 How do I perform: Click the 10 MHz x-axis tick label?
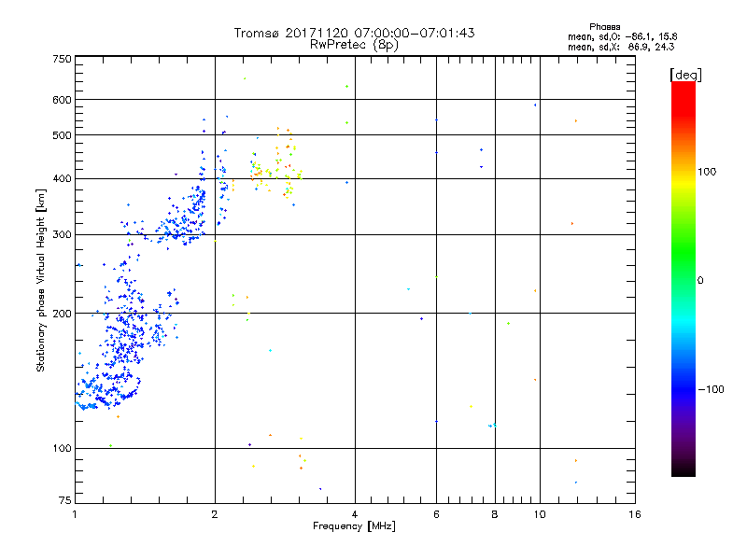(x=538, y=515)
